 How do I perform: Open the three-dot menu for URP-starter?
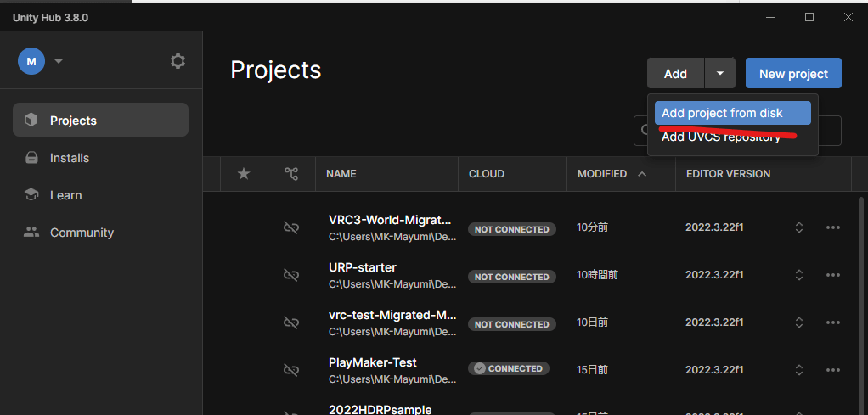coord(832,275)
